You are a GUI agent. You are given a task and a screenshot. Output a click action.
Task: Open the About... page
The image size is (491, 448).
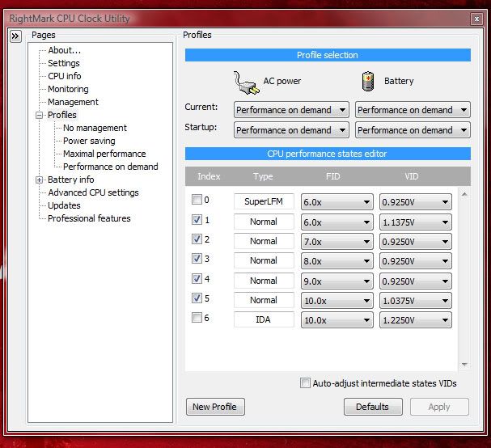coord(64,50)
